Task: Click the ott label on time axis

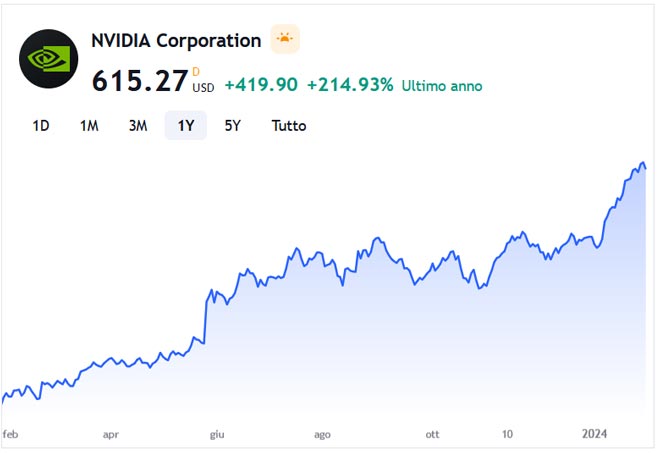Action: [x=432, y=434]
